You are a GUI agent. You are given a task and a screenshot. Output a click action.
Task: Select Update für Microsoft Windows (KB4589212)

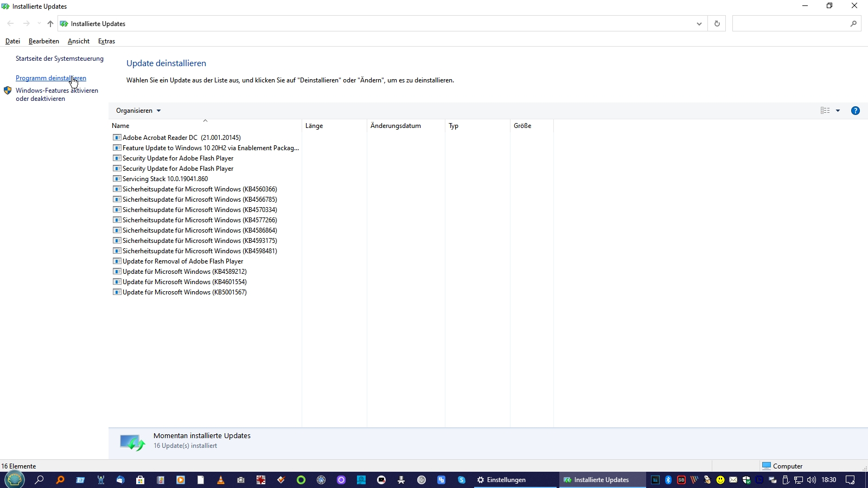pyautogui.click(x=180, y=272)
